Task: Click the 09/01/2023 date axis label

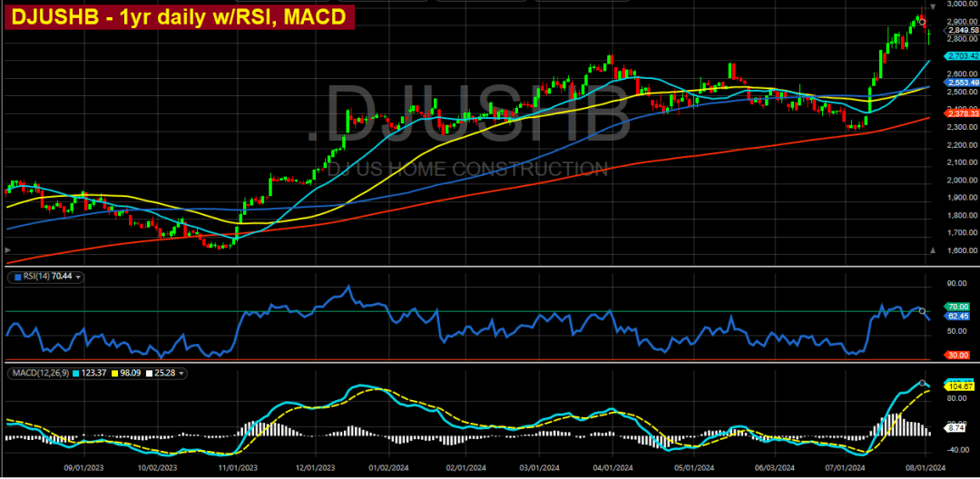Action: tap(85, 467)
